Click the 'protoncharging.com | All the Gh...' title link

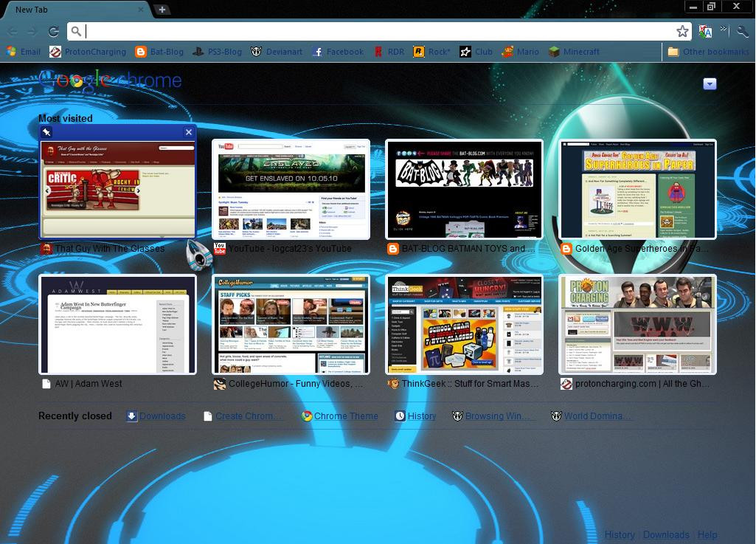point(642,384)
